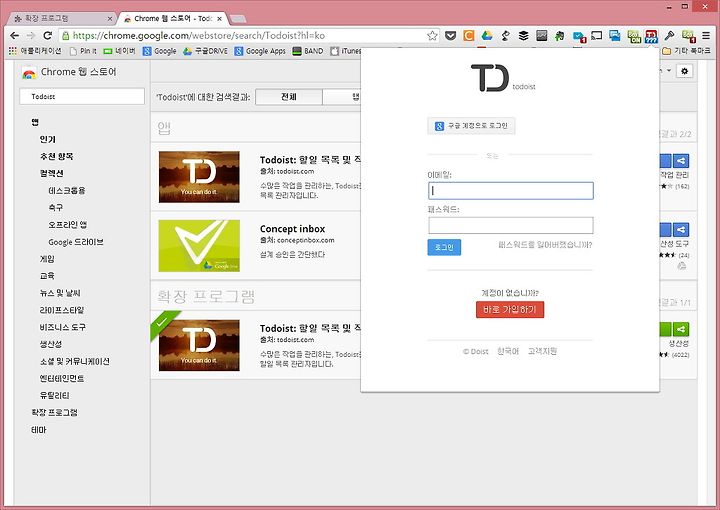Viewport: 720px width, 510px height.
Task: Open the Buffer stacked-layers extension
Action: (523, 35)
